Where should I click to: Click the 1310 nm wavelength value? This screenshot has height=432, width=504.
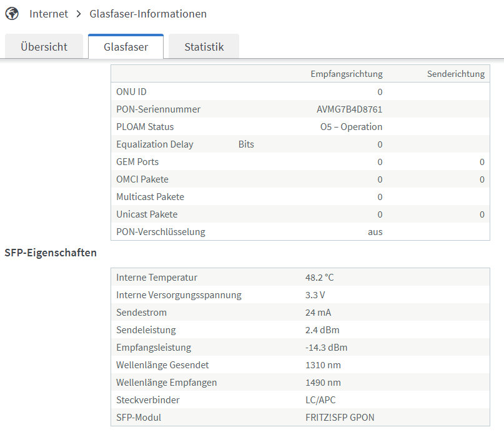(x=323, y=365)
